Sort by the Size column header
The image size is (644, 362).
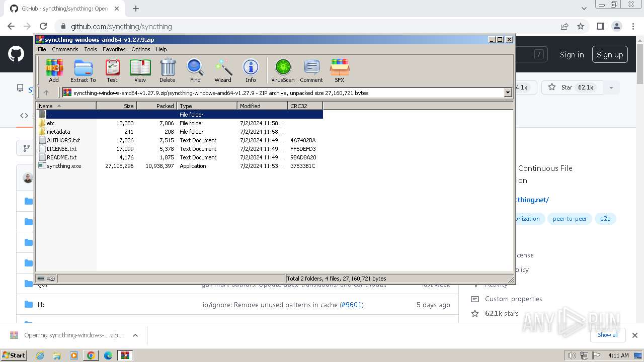click(116, 106)
